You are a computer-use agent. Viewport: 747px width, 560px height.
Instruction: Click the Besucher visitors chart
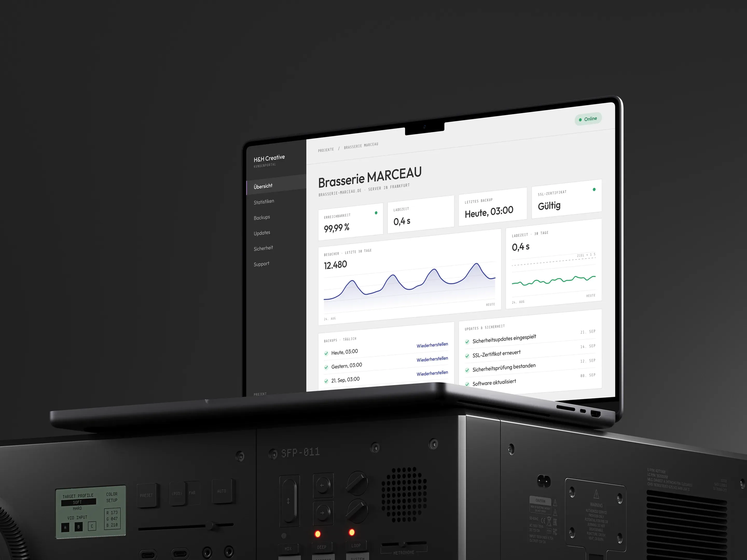[409, 277]
